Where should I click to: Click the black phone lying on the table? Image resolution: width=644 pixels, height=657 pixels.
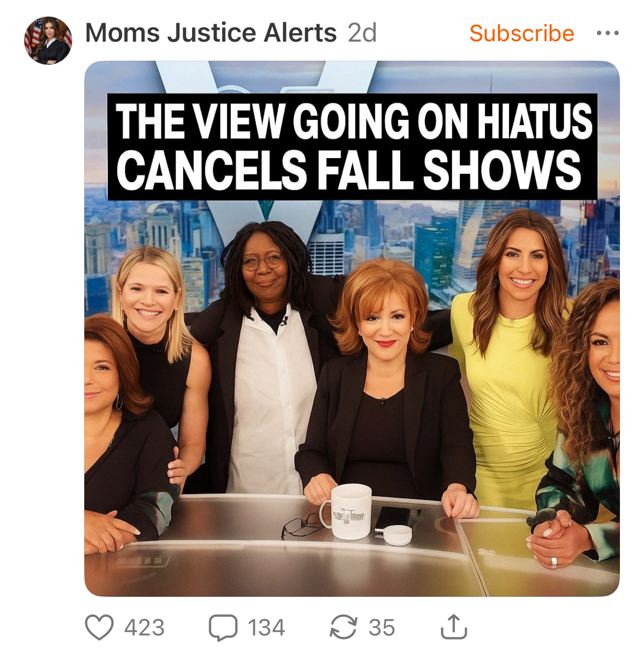(393, 517)
